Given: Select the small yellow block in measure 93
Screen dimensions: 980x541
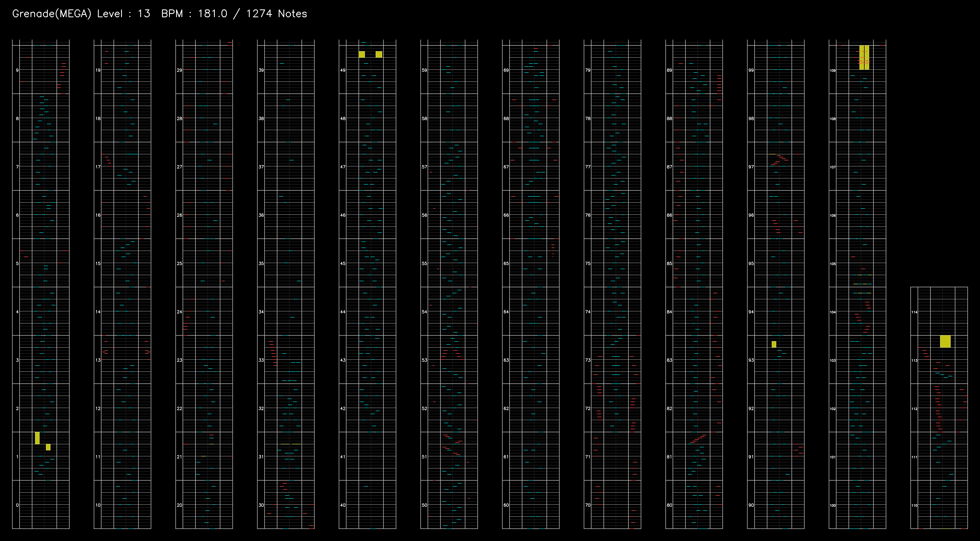Looking at the screenshot, I should point(774,344).
